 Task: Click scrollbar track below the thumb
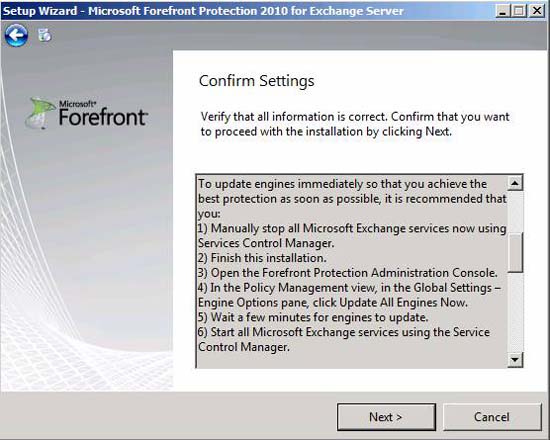click(x=515, y=312)
